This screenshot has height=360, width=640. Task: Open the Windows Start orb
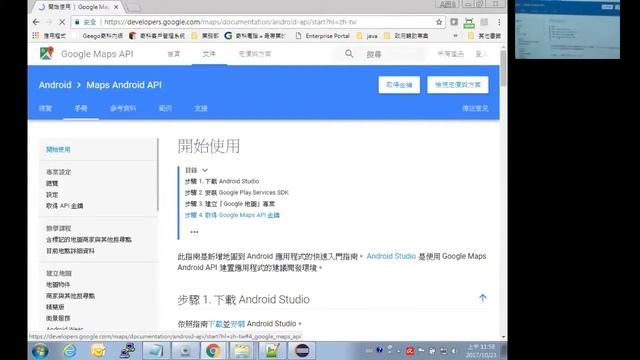click(x=40, y=351)
